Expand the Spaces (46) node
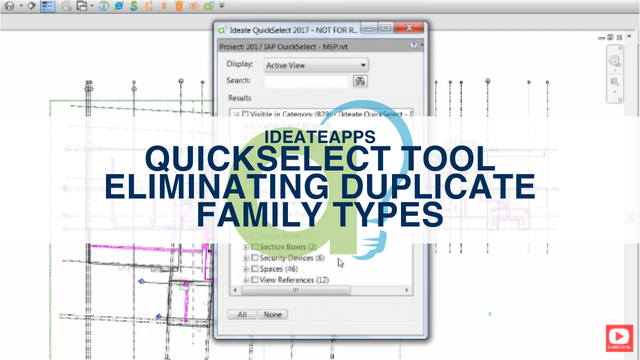The width and height of the screenshot is (640, 360). coord(246,269)
